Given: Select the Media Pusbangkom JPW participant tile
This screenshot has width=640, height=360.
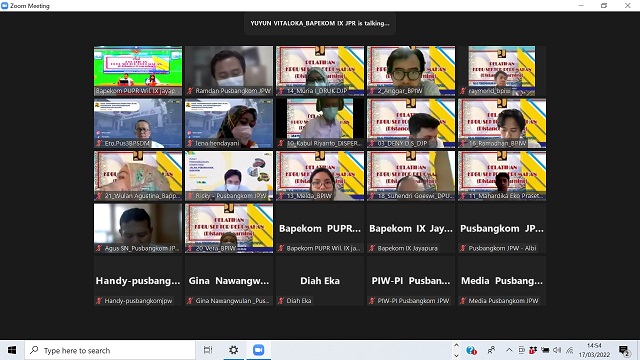Looking at the screenshot, I should [x=502, y=281].
